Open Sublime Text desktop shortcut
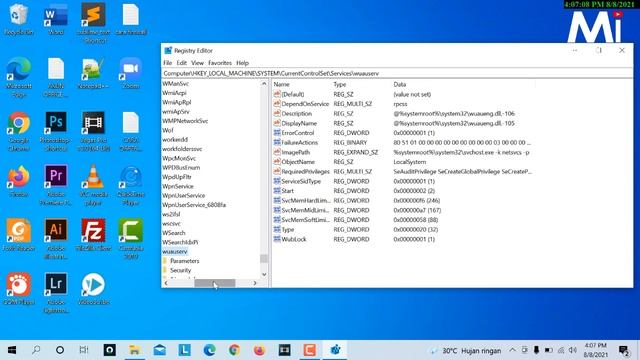640x360 pixels. [x=93, y=23]
